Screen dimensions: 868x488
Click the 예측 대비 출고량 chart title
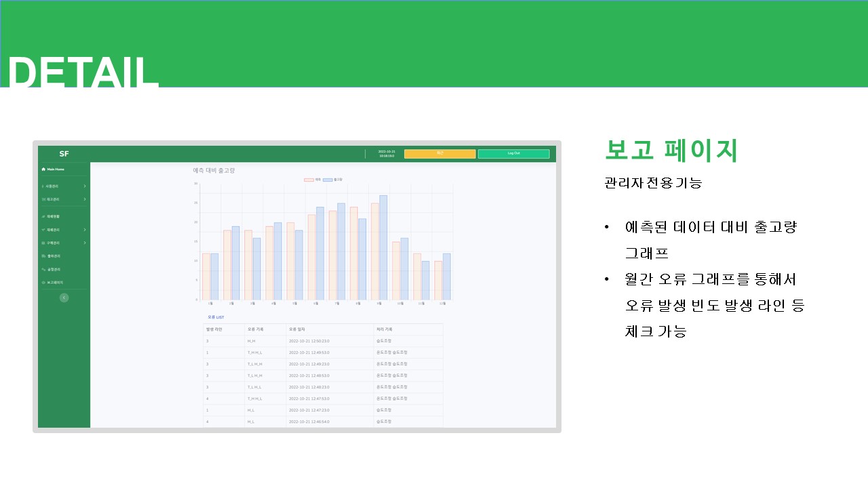click(214, 171)
